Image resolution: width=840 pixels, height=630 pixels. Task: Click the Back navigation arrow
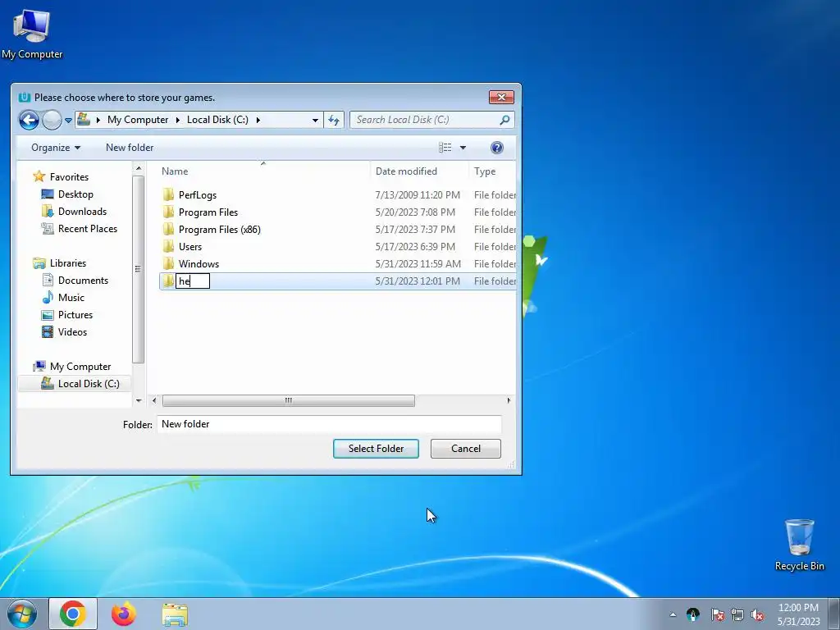(x=29, y=120)
